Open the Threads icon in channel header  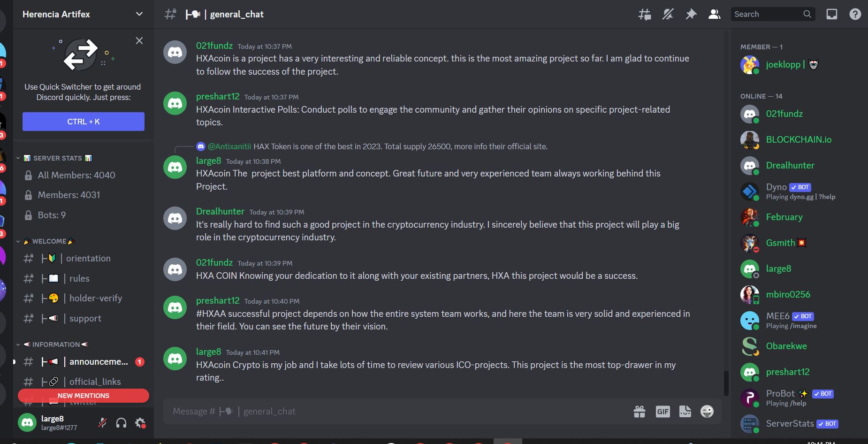[645, 15]
